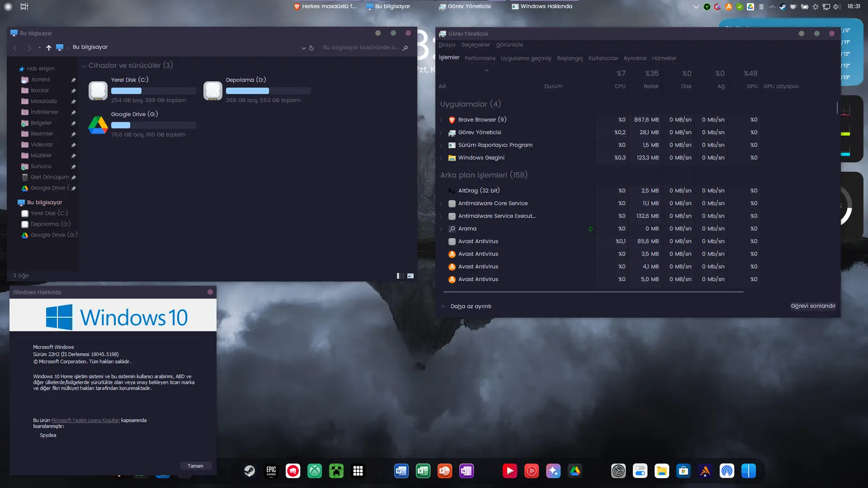
Task: Click the Task Manager horizontal scrollbar
Action: 594,292
